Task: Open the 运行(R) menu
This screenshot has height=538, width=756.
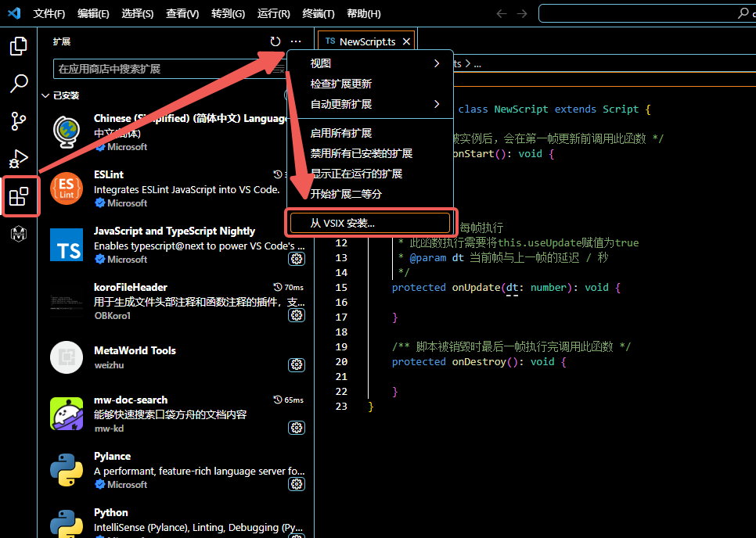Action: (x=273, y=13)
